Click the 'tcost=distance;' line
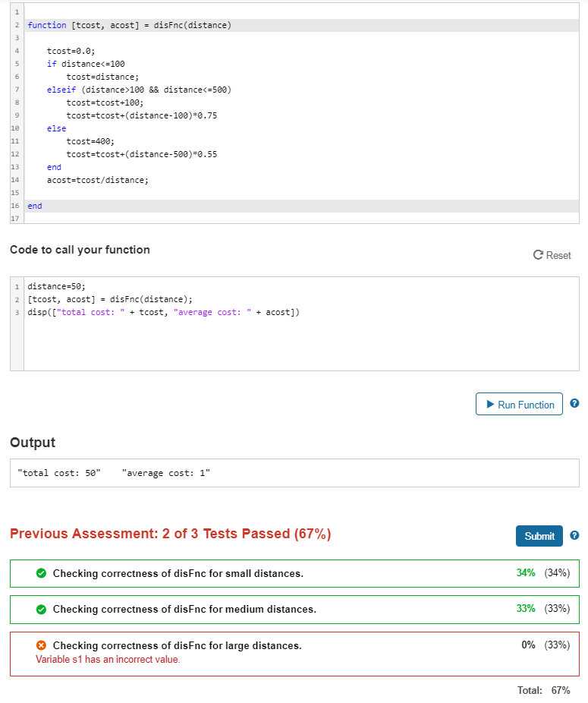588x703 pixels. pyautogui.click(x=102, y=77)
